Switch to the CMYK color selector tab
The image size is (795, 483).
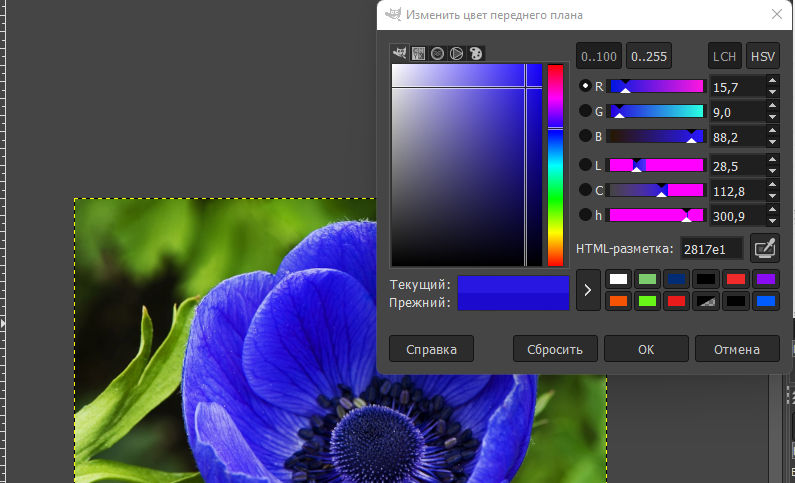click(x=419, y=53)
